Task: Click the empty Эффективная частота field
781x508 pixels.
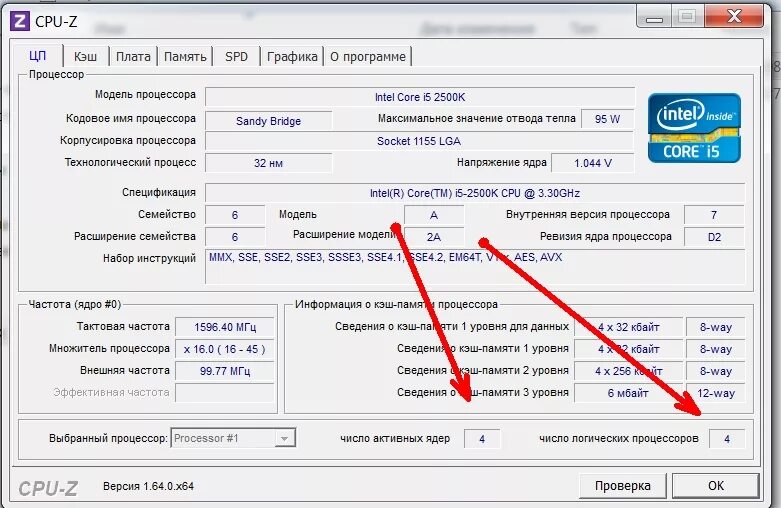Action: point(225,392)
